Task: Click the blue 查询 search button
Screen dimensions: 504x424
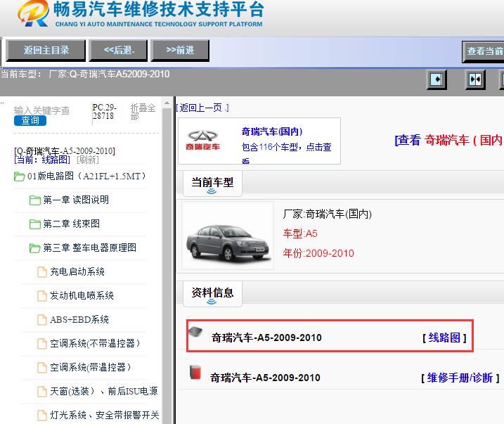Action: pyautogui.click(x=30, y=120)
